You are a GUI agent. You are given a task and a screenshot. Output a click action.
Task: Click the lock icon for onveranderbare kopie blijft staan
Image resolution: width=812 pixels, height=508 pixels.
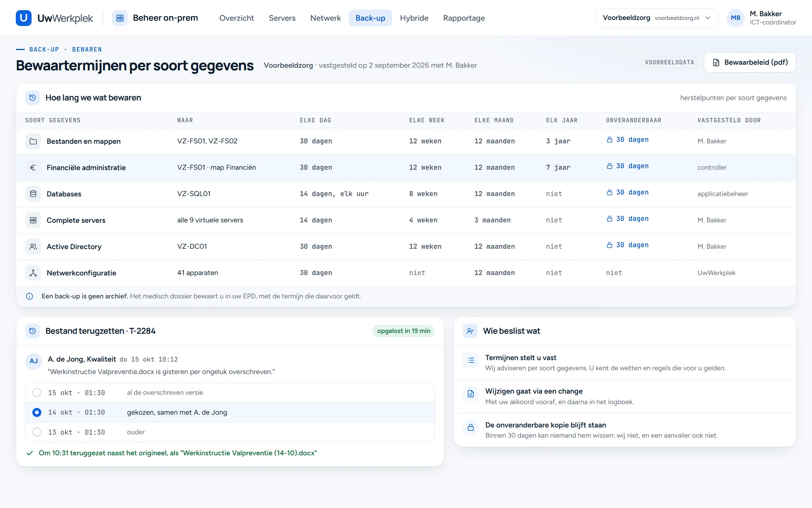(x=471, y=427)
